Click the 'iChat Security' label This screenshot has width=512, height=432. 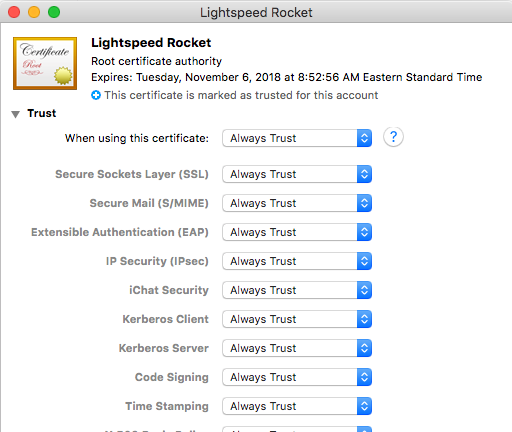[x=169, y=290]
